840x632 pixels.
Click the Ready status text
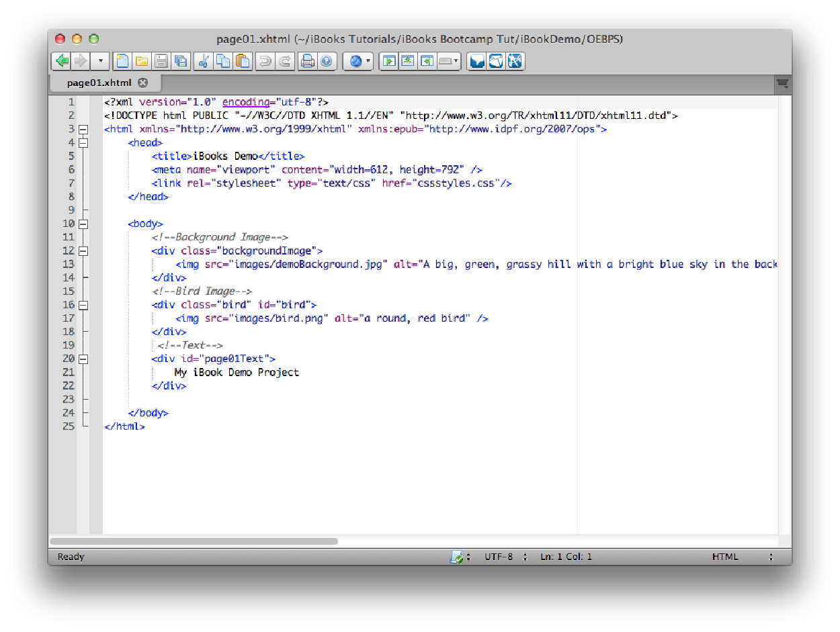71,557
